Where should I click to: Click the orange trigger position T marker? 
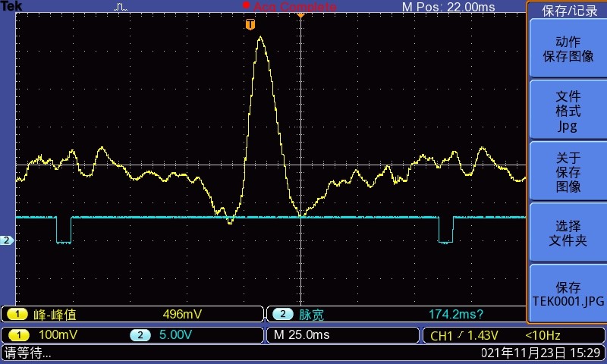[x=250, y=25]
